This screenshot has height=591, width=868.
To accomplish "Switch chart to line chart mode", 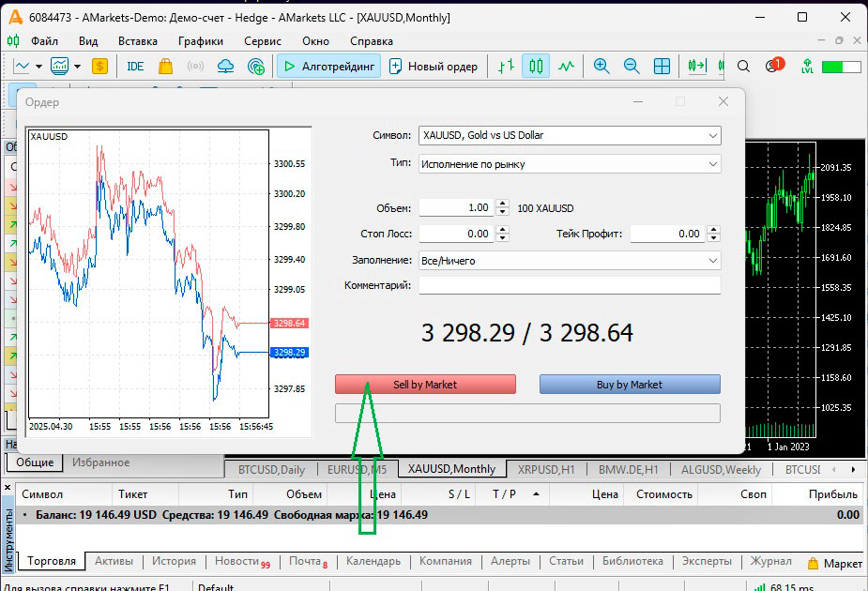I will coord(566,67).
